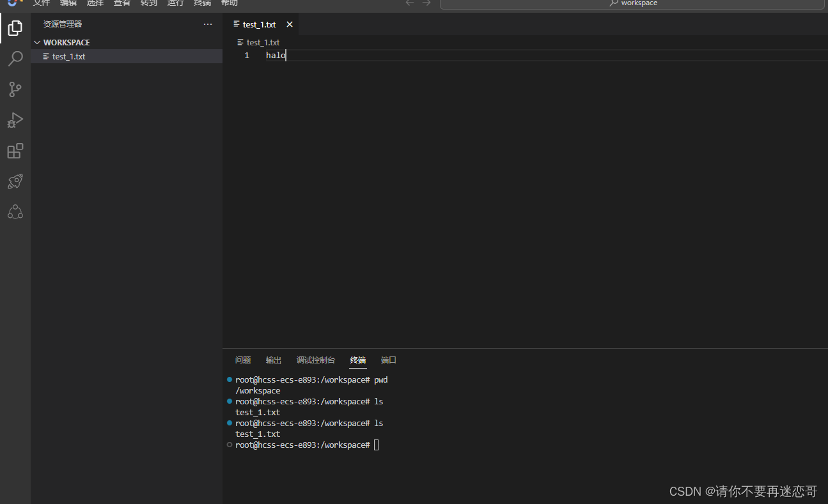Viewport: 828px width, 504px height.
Task: Click the workspace search box in title bar
Action: click(632, 4)
